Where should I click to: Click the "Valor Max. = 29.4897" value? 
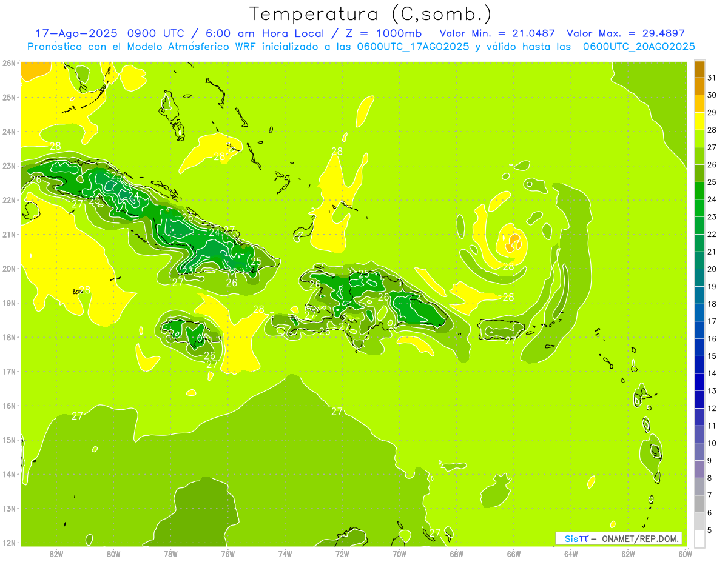(x=625, y=33)
